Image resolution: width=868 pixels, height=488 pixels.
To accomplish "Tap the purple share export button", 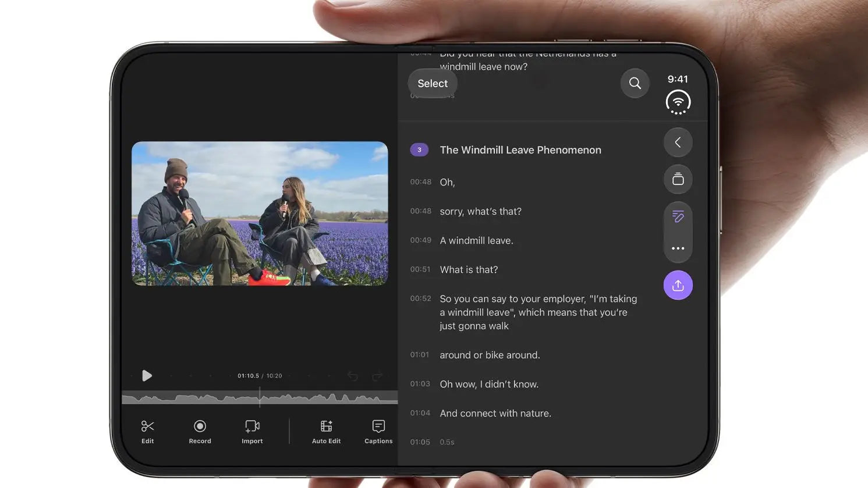I will (678, 285).
